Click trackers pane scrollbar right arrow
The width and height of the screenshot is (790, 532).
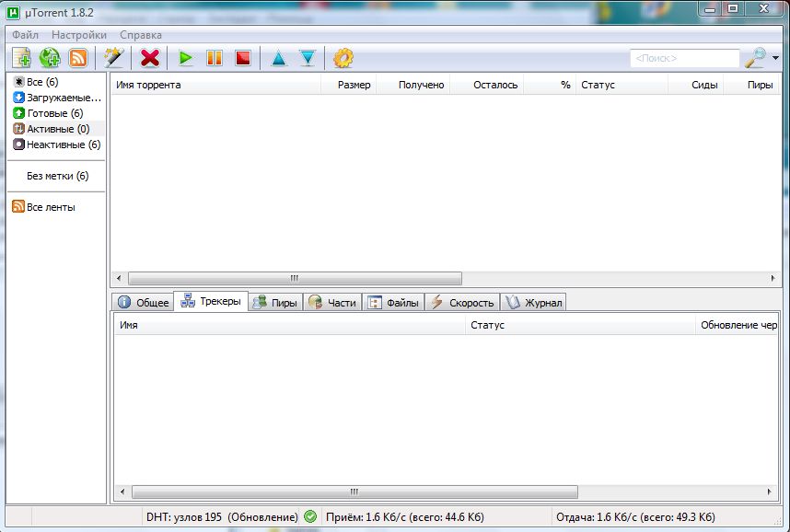point(770,492)
